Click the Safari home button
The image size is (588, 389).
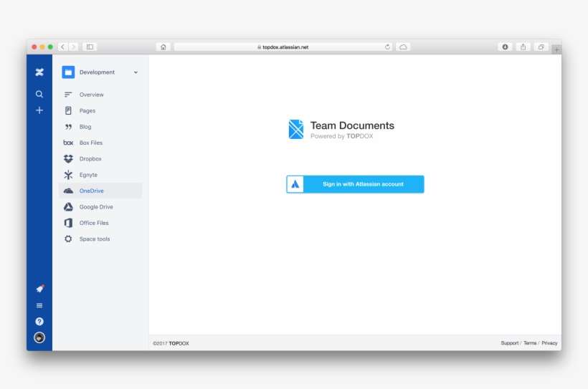tap(163, 47)
